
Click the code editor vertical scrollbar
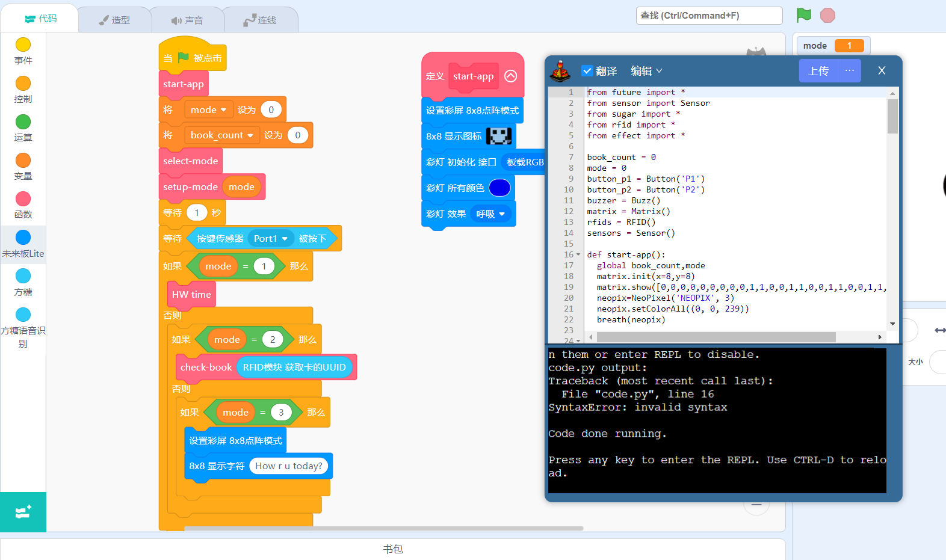[892, 117]
